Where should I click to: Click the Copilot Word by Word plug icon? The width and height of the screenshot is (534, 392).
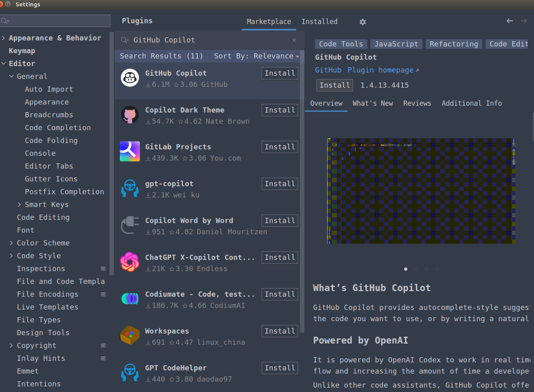click(x=130, y=225)
